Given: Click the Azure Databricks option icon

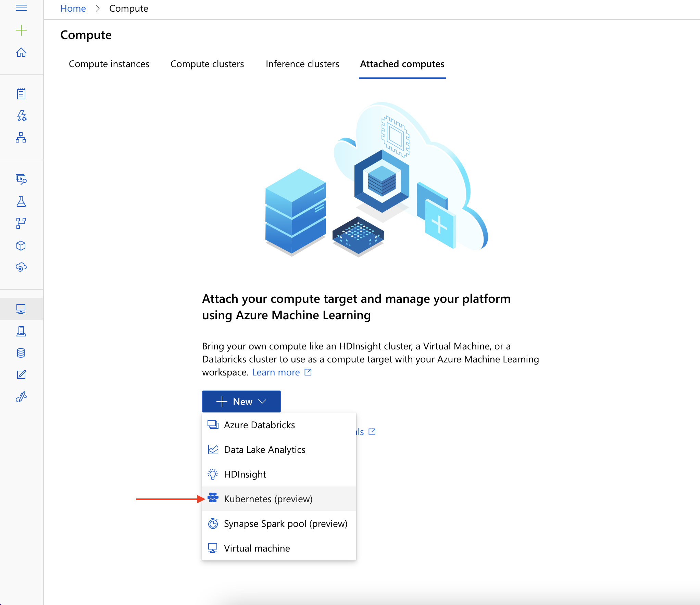Looking at the screenshot, I should click(x=213, y=425).
